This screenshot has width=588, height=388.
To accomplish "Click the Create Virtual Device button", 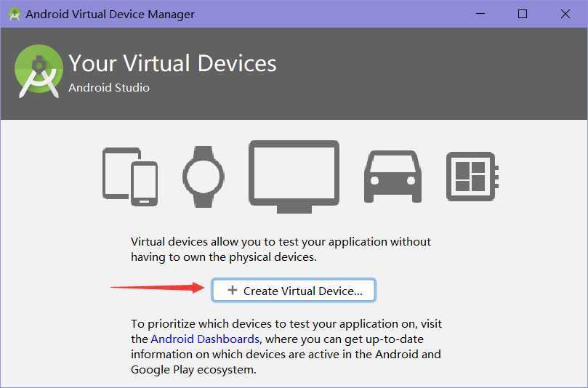I will (293, 291).
